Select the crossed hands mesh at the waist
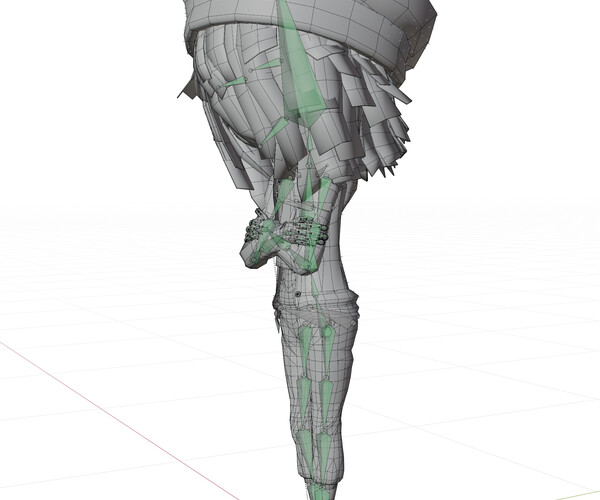The image size is (600, 500). (284, 241)
